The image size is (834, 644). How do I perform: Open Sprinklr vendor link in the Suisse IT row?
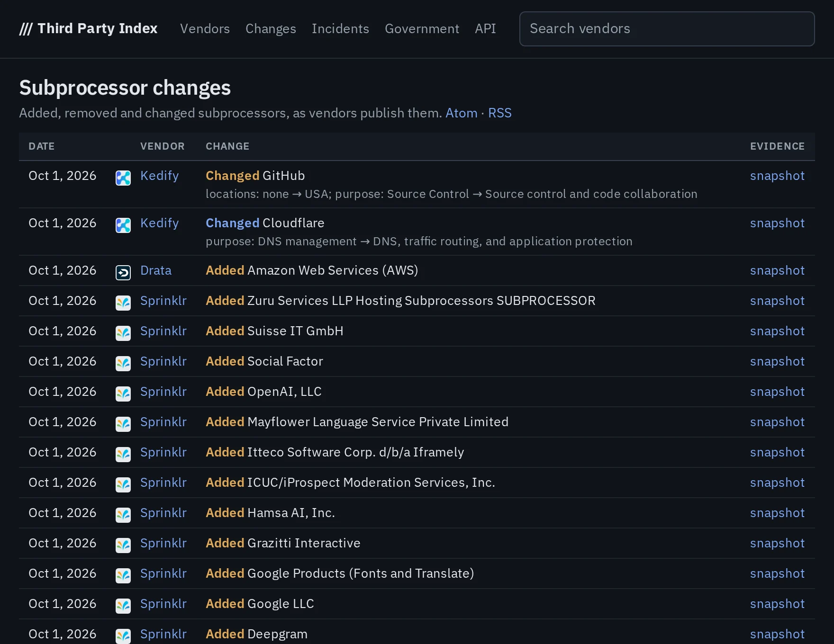[163, 331]
